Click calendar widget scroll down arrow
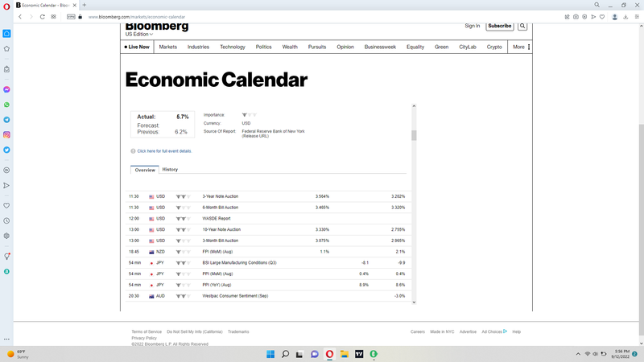Image resolution: width=644 pixels, height=362 pixels. pos(414,302)
